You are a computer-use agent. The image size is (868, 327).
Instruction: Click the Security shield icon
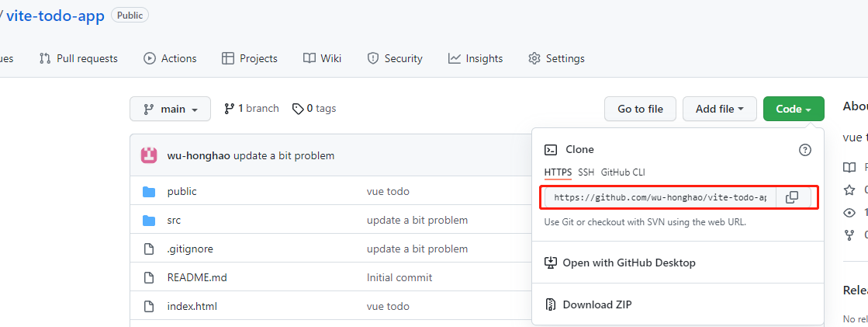373,58
